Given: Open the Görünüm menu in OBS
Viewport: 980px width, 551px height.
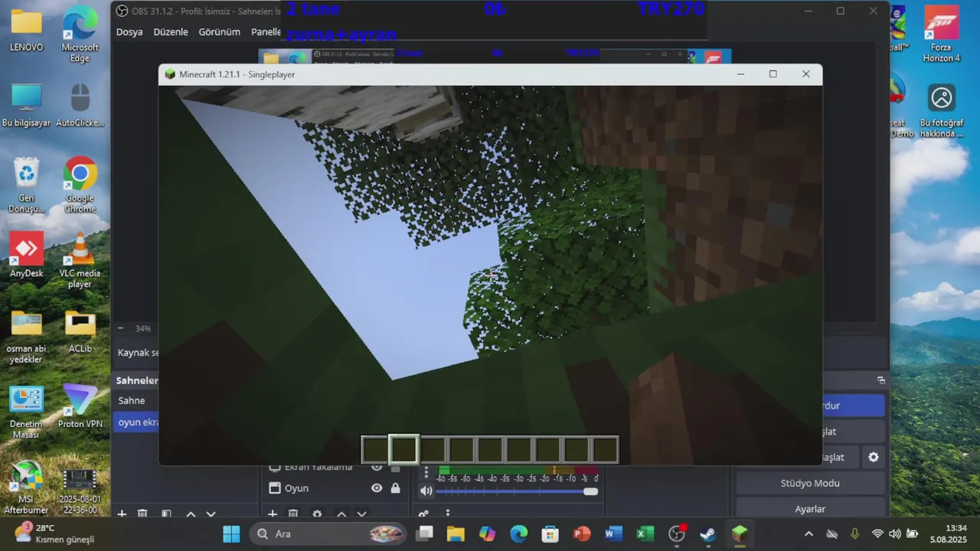Looking at the screenshot, I should (219, 32).
